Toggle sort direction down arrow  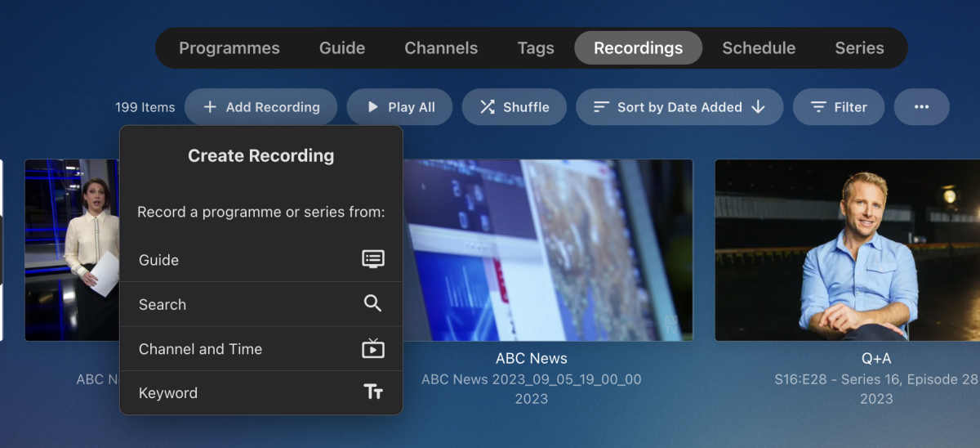pyautogui.click(x=758, y=107)
